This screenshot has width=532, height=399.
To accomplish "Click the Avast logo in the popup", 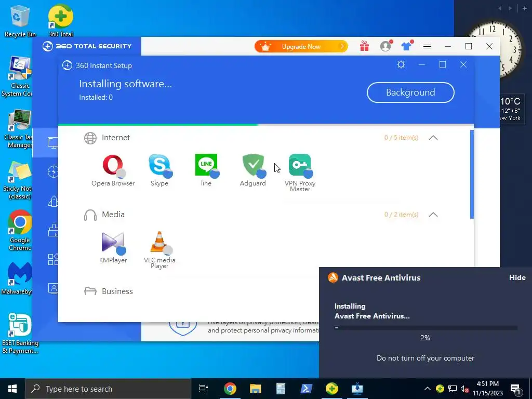I will point(333,277).
